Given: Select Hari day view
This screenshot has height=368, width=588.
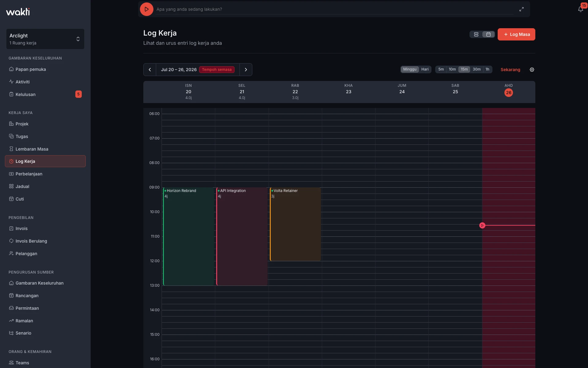Looking at the screenshot, I should click(425, 69).
